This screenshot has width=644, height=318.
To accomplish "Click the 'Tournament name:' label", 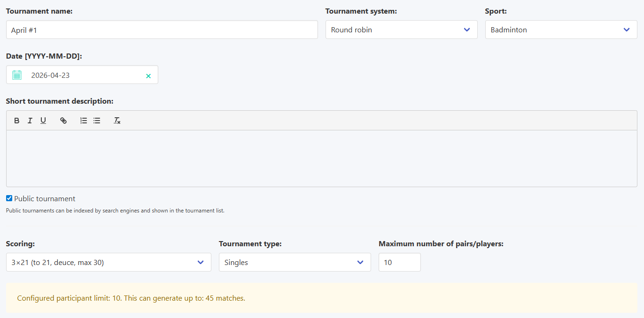I will coord(39,11).
